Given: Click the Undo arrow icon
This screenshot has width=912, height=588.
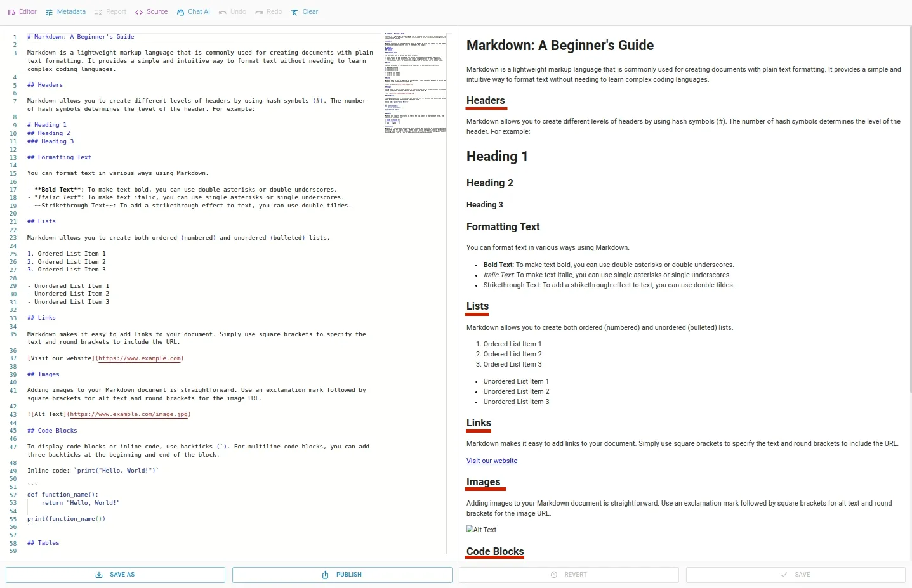Looking at the screenshot, I should tap(223, 12).
